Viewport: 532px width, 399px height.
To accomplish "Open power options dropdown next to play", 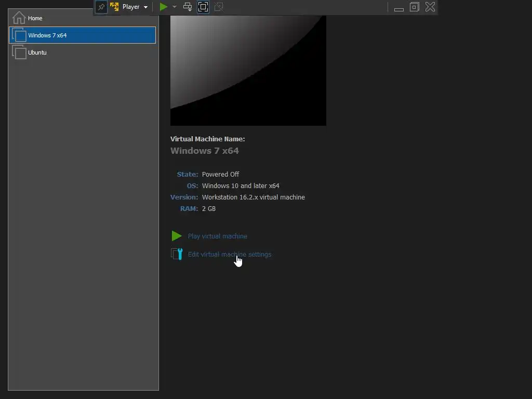I will (x=175, y=7).
